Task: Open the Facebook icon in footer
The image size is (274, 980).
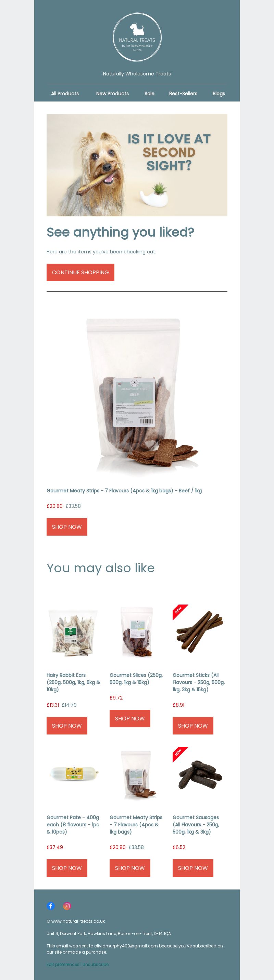Action: point(51,906)
